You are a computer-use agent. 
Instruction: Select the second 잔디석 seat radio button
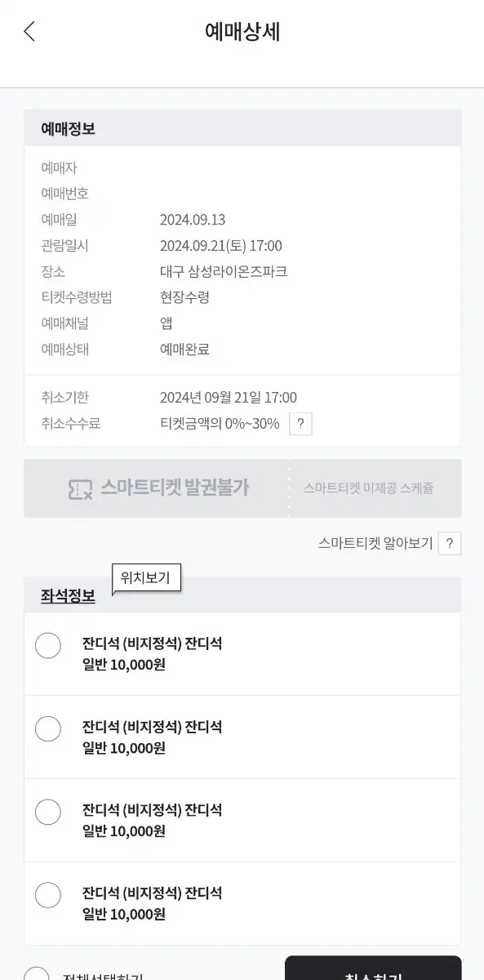[48, 728]
